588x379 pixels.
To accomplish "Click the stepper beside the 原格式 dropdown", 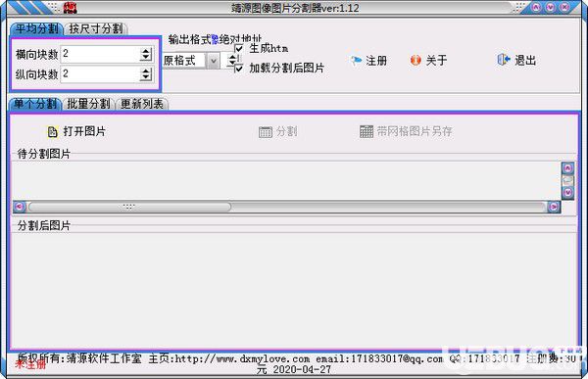I will click(x=232, y=60).
